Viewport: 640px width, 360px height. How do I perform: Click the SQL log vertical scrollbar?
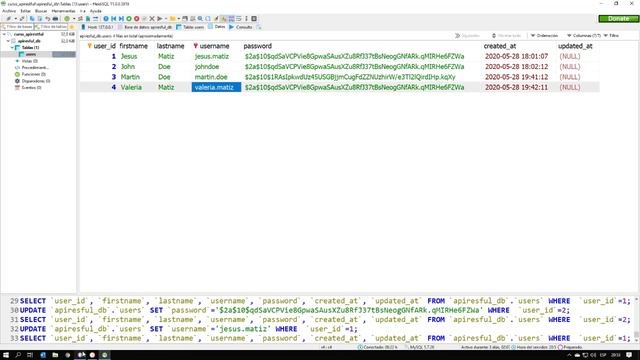pyautogui.click(x=636, y=319)
